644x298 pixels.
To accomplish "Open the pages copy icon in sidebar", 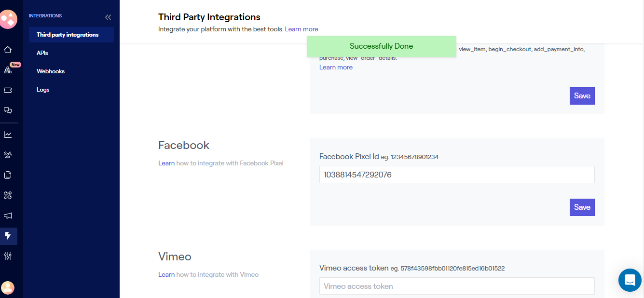I will 8,175.
